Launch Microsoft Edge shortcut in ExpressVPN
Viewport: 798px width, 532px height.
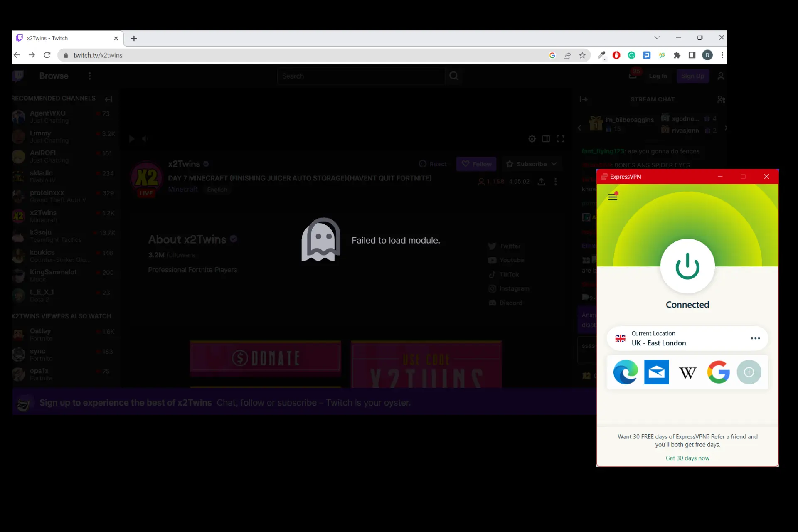pyautogui.click(x=625, y=372)
